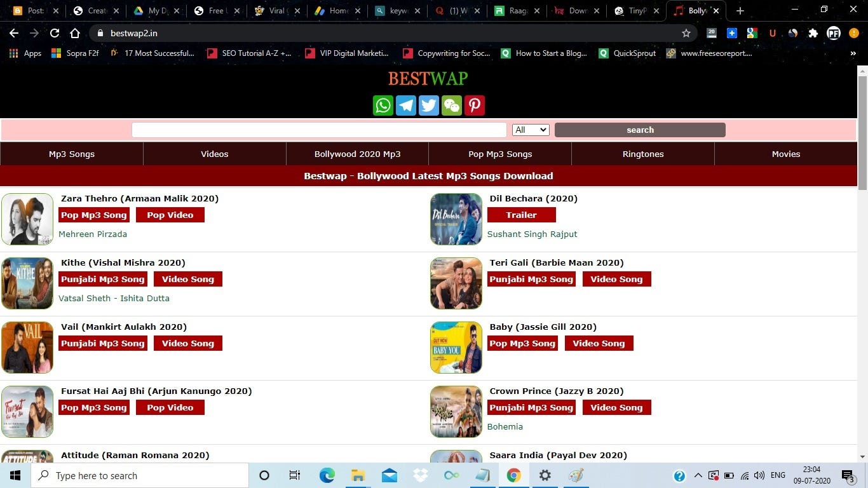Screen dimensions: 868x488
Task: Open Windows Start menu
Action: pos(15,475)
